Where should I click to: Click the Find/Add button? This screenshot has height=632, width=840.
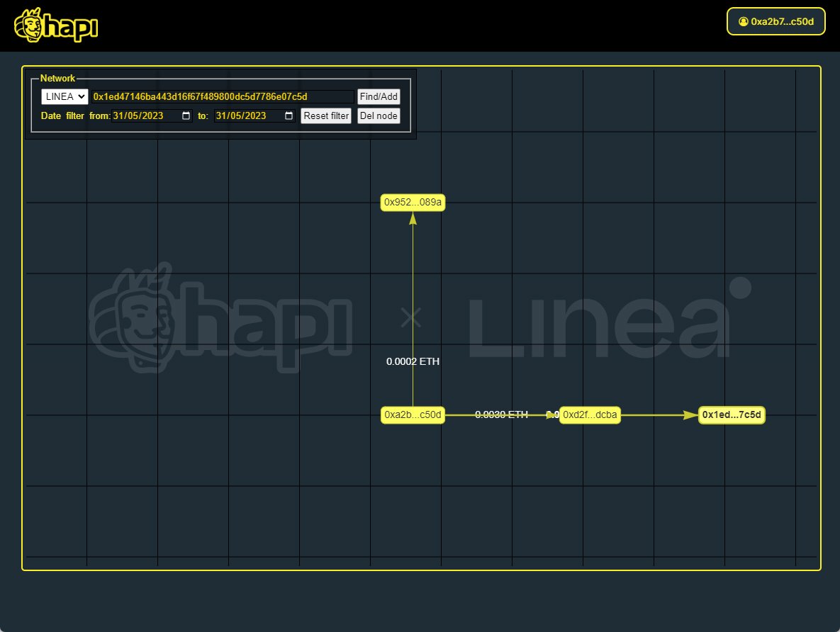[379, 96]
